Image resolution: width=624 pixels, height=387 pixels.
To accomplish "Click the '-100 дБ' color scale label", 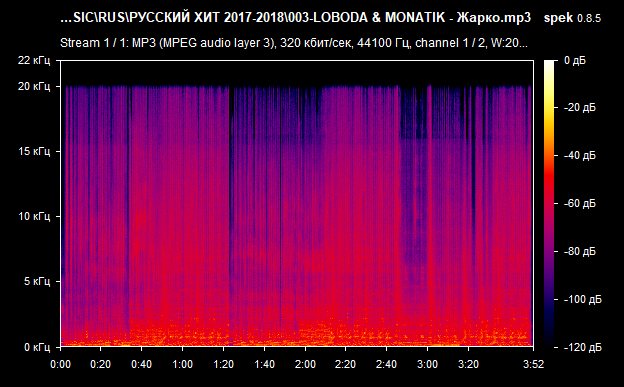I will 583,299.
